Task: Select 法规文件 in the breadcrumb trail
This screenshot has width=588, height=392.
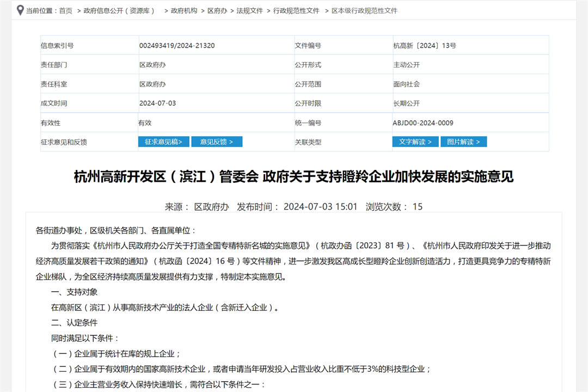Action: pyautogui.click(x=249, y=11)
